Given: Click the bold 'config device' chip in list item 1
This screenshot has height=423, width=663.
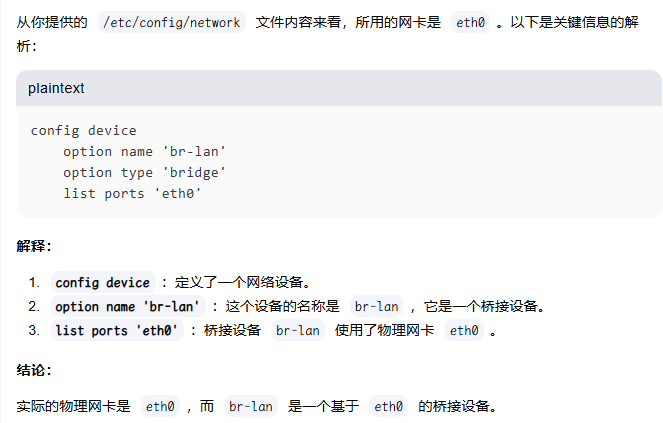Looking at the screenshot, I should click(x=103, y=282).
